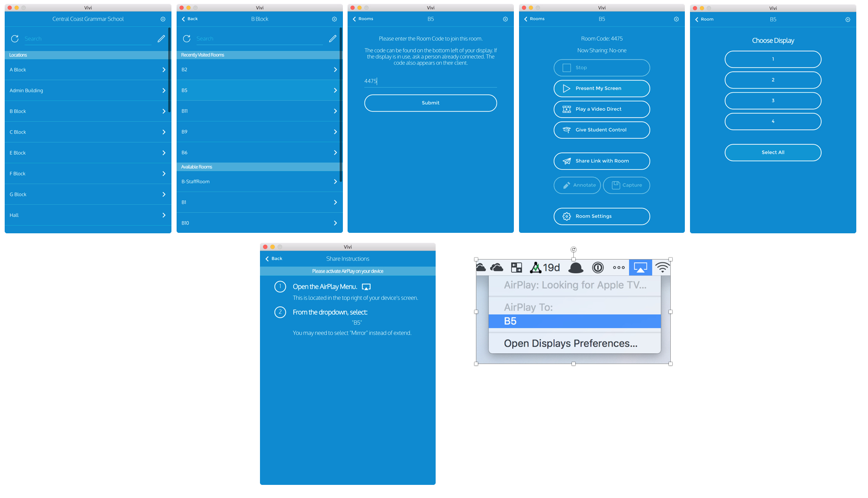Click the Annotate button
Viewport: 868px width, 498px height.
[577, 185]
